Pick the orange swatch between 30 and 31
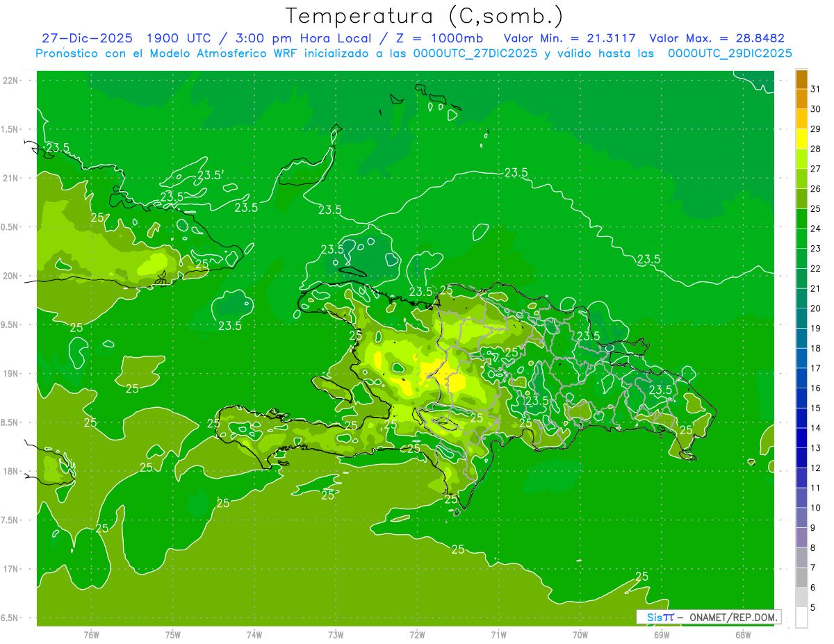 [801, 99]
